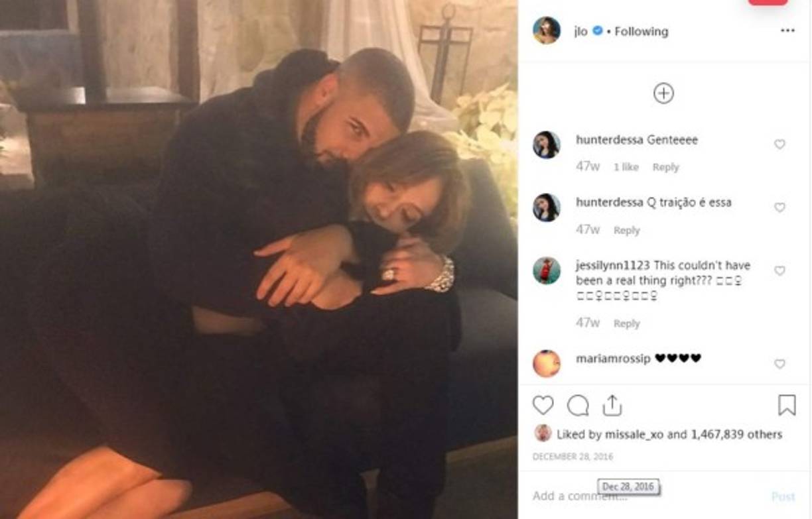812x519 pixels.
Task: Share the post using the share arrow icon
Action: click(613, 406)
